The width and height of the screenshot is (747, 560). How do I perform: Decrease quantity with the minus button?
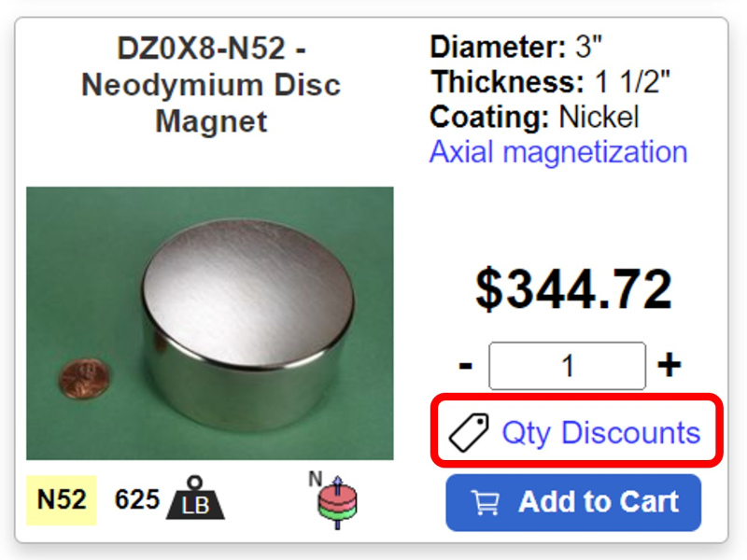(466, 365)
